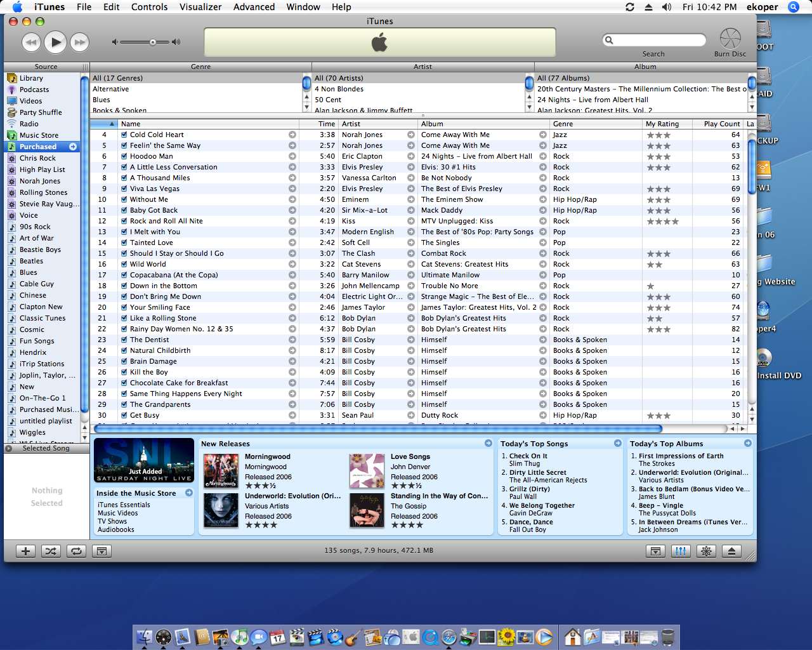Create a new playlist with plus button

tap(26, 551)
